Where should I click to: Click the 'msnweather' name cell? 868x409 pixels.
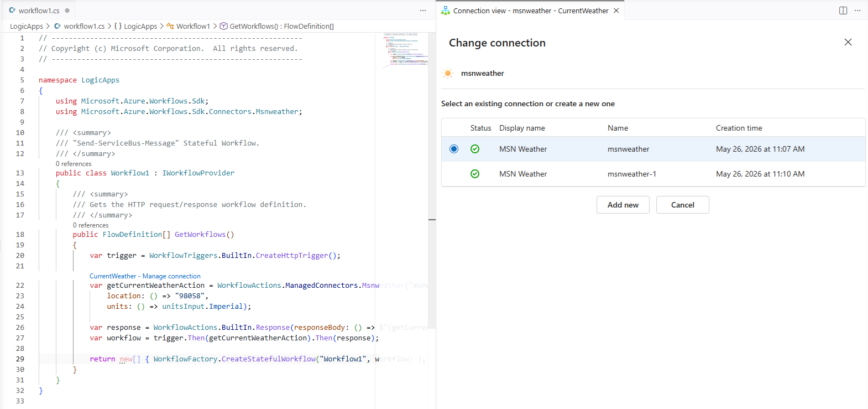point(628,149)
